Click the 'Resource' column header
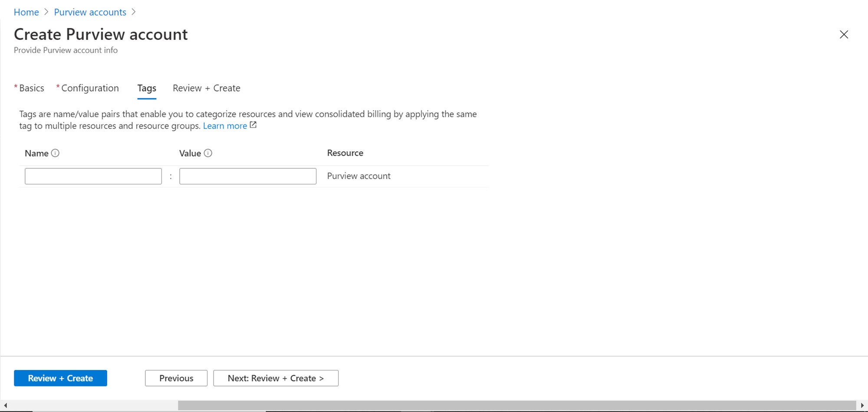This screenshot has height=412, width=868. point(345,153)
